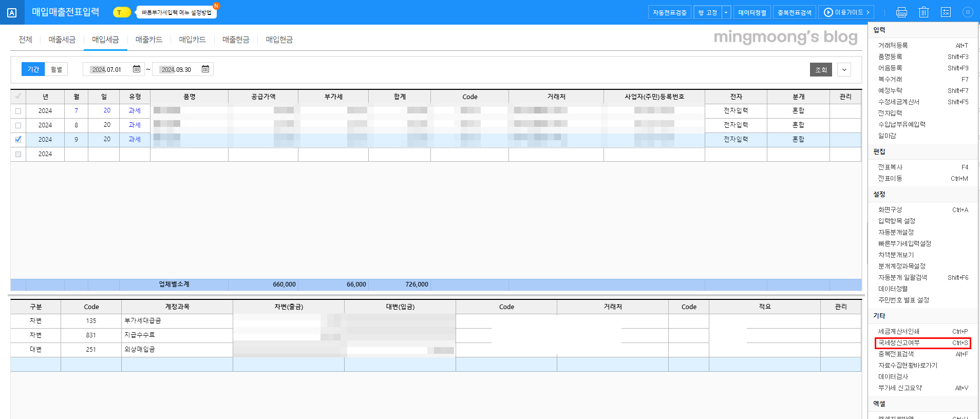980x419 pixels.
Task: Select 화면구성 menu entry
Action: (890, 210)
